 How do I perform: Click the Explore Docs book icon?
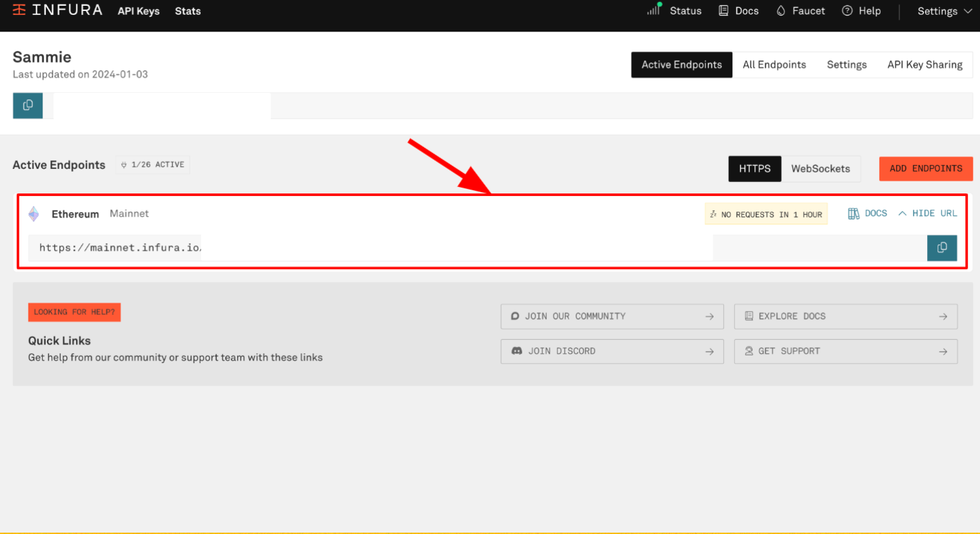[x=749, y=316]
